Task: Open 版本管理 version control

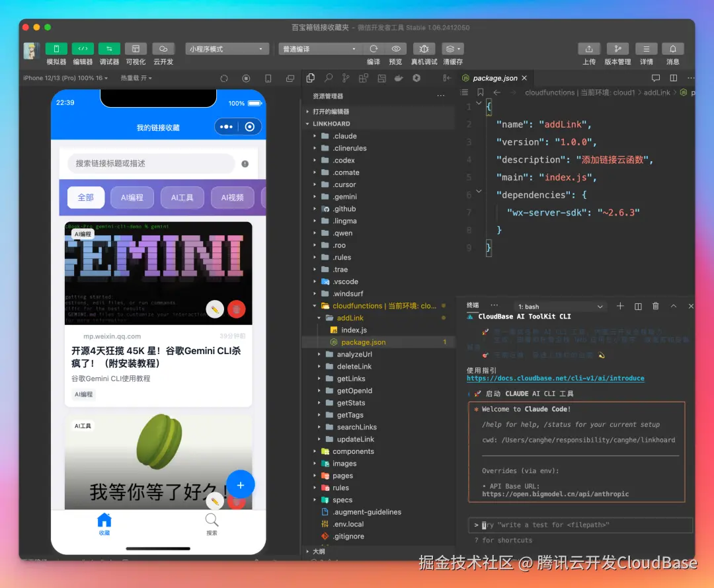Action: [x=617, y=49]
